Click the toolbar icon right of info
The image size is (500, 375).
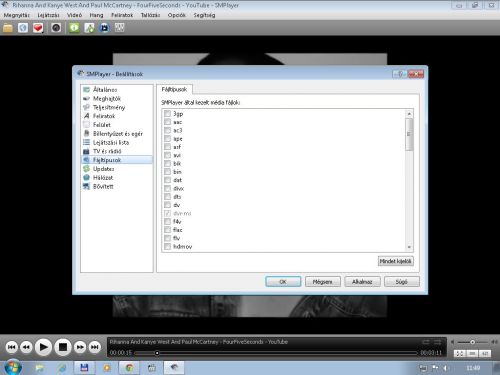point(89,28)
